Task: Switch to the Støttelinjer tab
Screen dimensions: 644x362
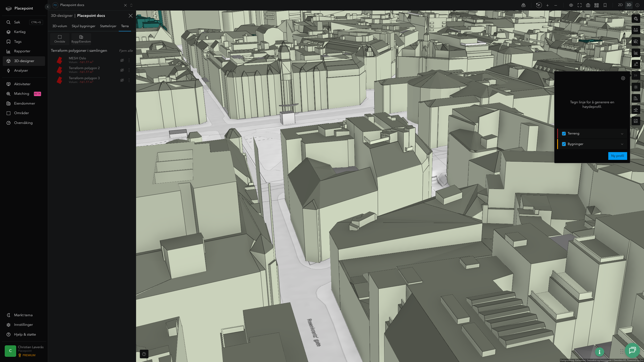Action: pyautogui.click(x=108, y=26)
